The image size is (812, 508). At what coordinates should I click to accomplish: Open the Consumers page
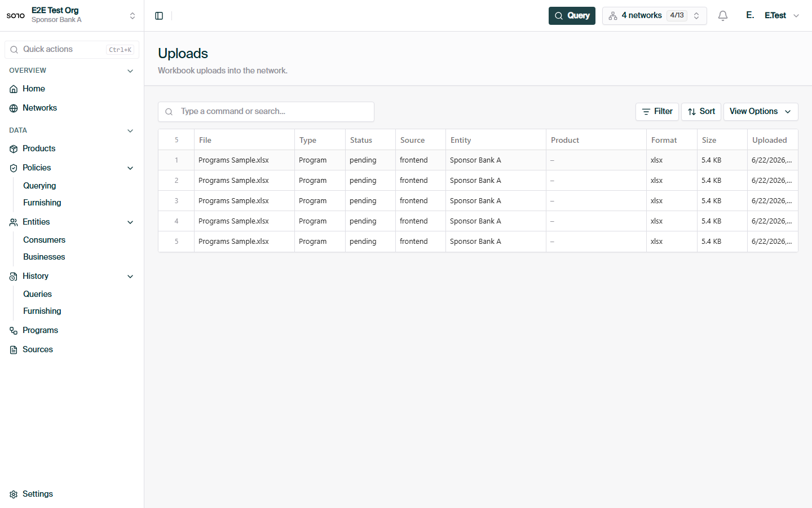(44, 240)
